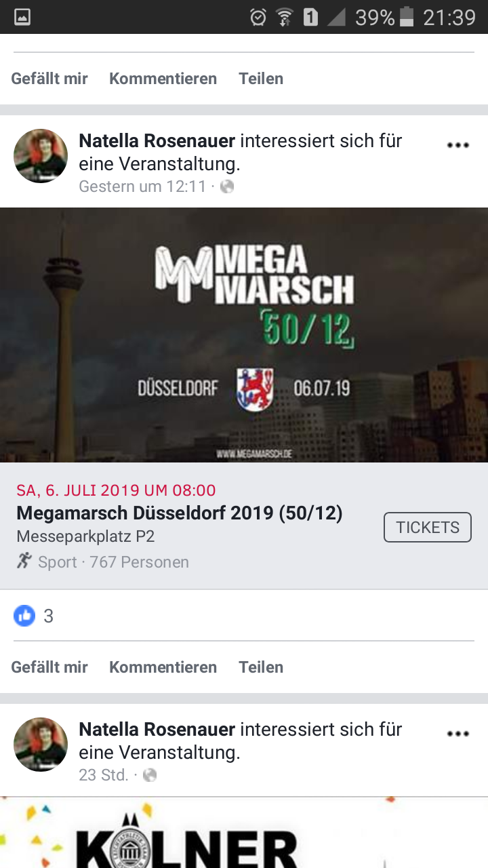Share the Megamarsch event with Teilen
Image resolution: width=488 pixels, height=868 pixels.
click(x=261, y=667)
